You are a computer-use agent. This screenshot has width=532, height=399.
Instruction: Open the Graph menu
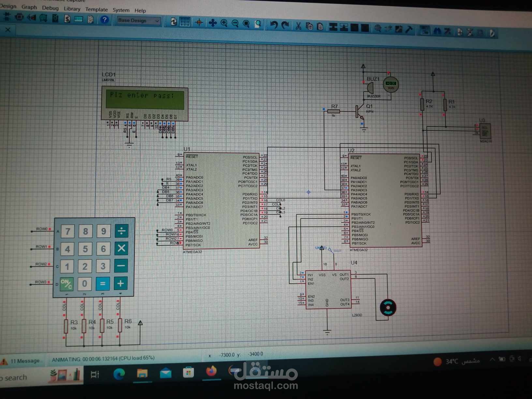coord(29,7)
